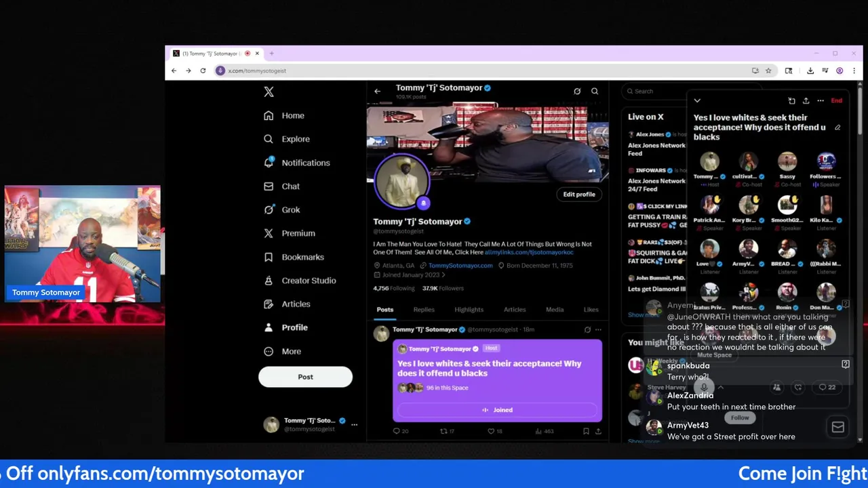View post analytics showing 463 views
Screen dimensions: 868x488
(544, 431)
